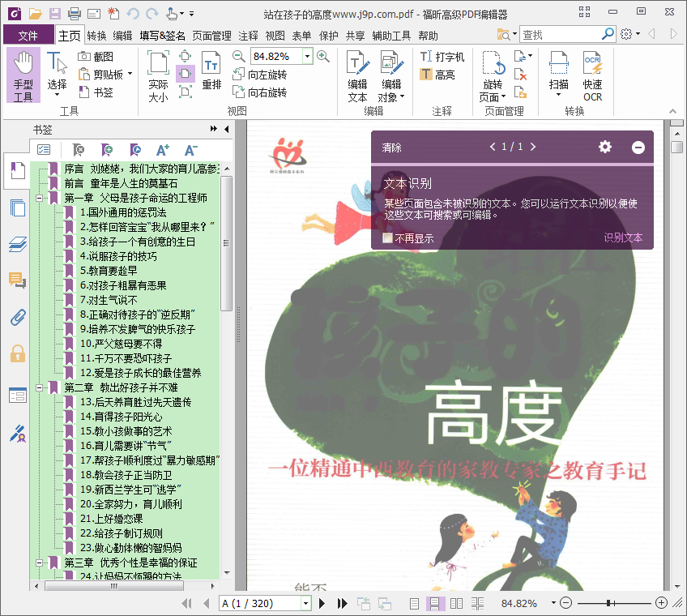687x616 pixels.
Task: Switch to single page view mode
Action: pos(415,604)
